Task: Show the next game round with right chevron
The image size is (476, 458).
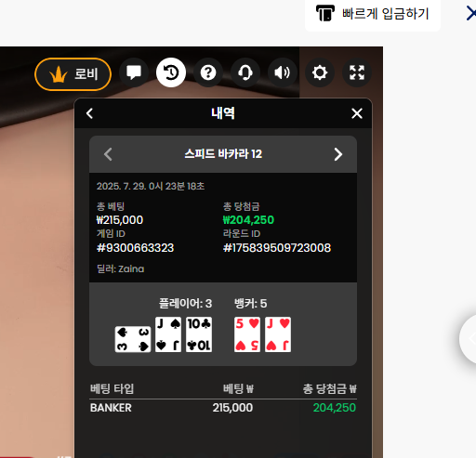Action: click(338, 154)
